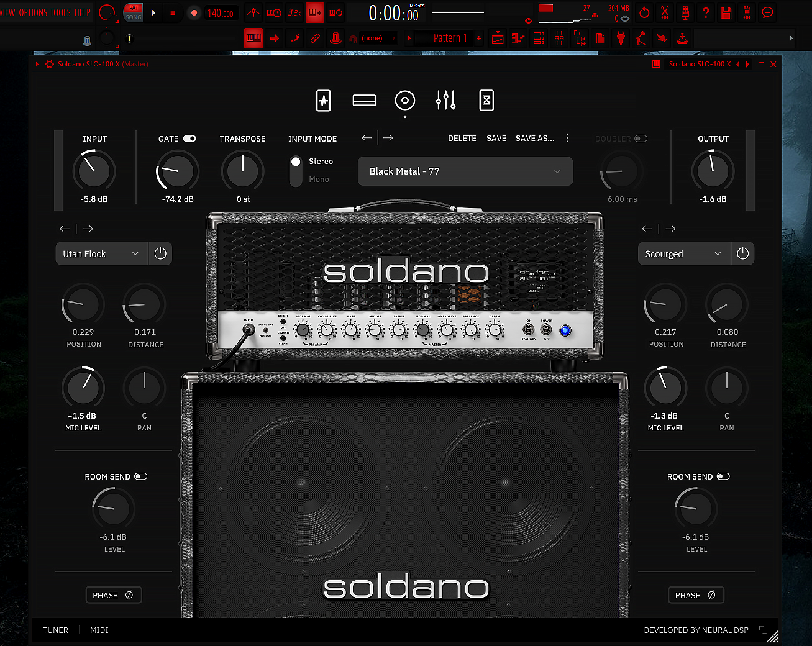Viewport: 812px width, 646px height.
Task: Click SAVE AS... preset button
Action: pos(535,139)
